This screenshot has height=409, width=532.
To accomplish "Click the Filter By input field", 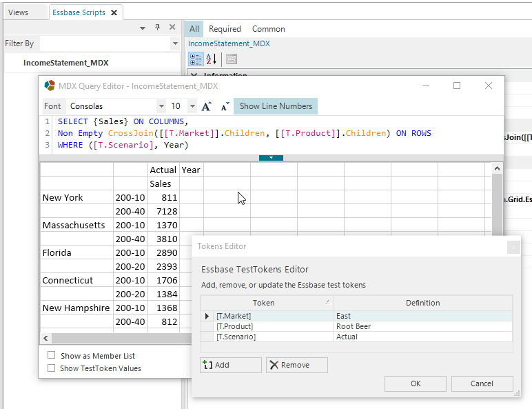I will point(105,43).
